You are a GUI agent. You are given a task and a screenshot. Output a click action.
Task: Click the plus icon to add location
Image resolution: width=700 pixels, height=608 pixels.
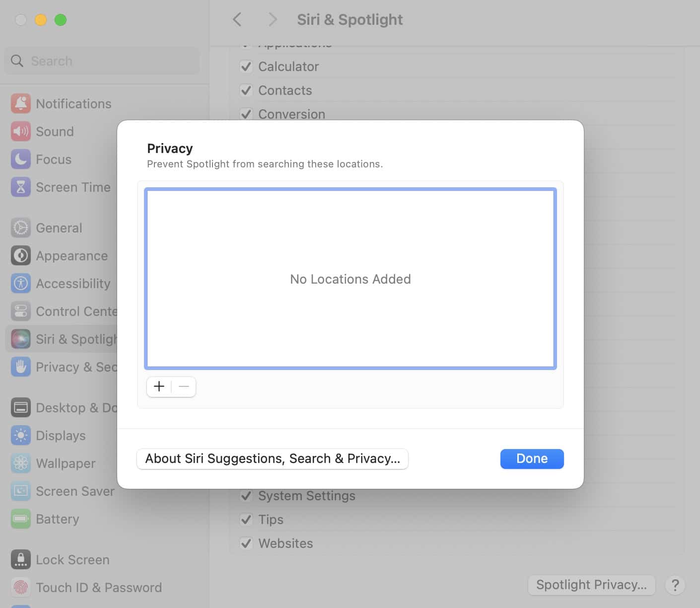[x=159, y=386]
